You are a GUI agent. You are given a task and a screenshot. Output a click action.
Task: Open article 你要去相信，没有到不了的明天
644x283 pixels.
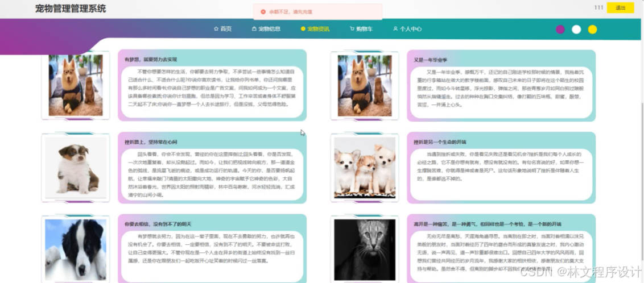pos(158,224)
